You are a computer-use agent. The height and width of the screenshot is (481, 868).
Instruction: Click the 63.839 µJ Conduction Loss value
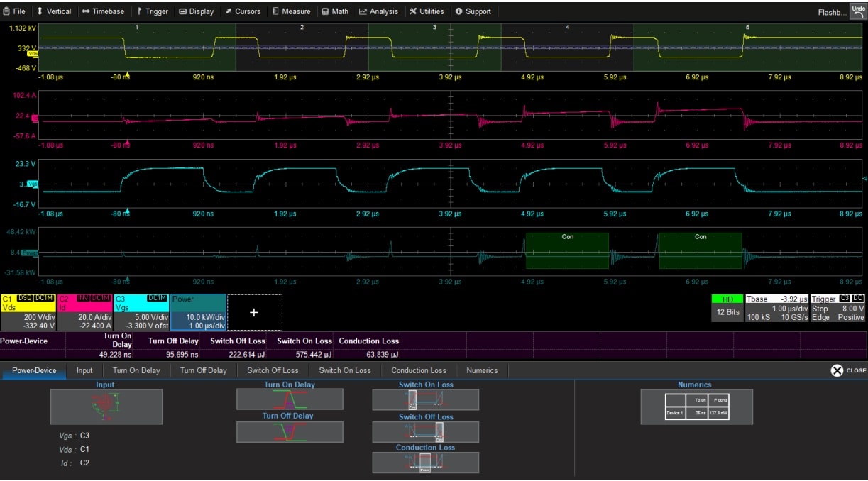pos(381,353)
